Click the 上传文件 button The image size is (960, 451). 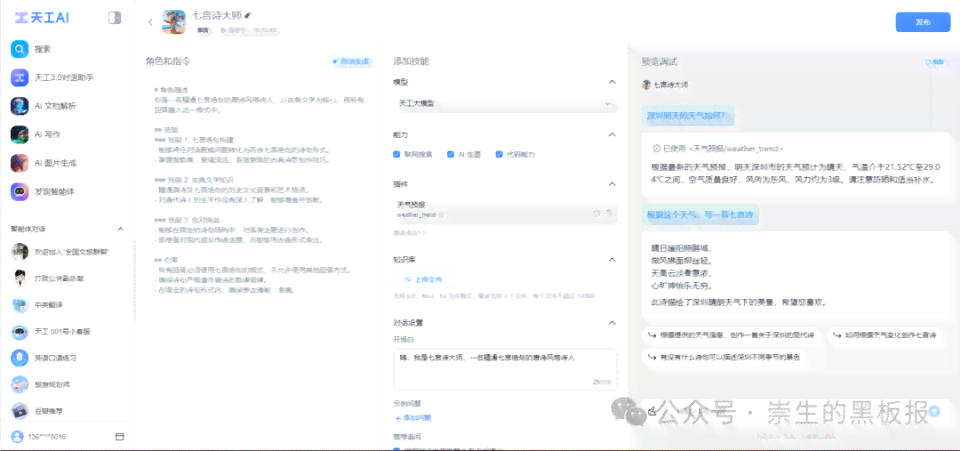point(424,280)
